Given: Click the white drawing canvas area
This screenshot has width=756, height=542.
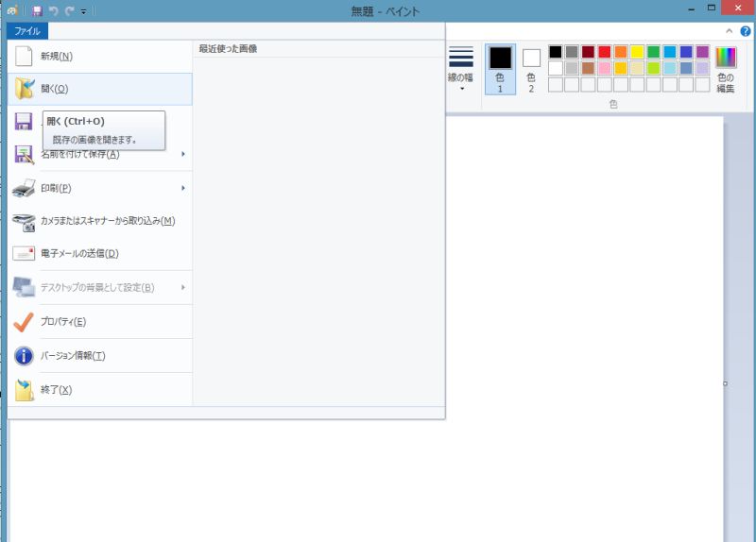Looking at the screenshot, I should point(584,328).
